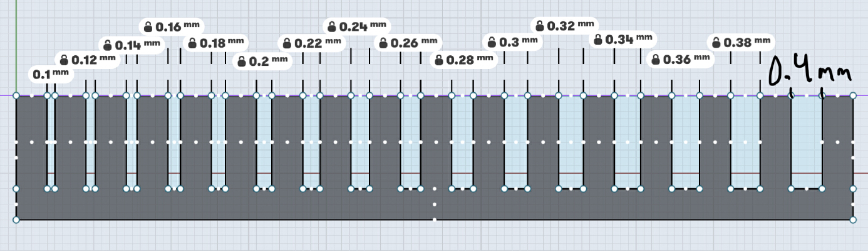
Task: Select the 0.1 mm dimension label
Action: tap(51, 74)
